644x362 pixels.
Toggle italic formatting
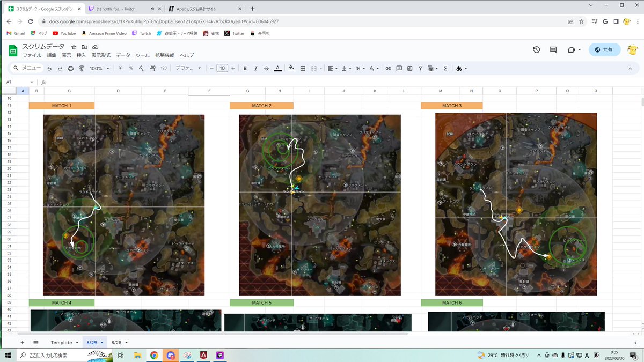tap(256, 68)
